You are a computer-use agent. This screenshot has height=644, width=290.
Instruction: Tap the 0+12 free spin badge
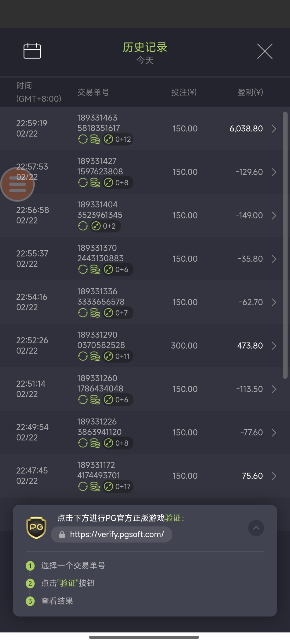[118, 139]
